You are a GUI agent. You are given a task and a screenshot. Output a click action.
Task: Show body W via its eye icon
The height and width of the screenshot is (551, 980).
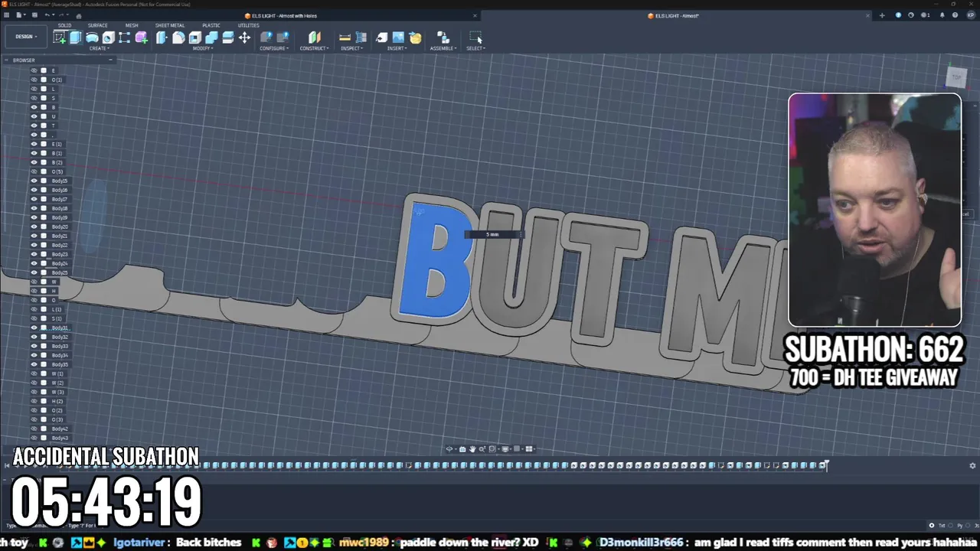34,282
